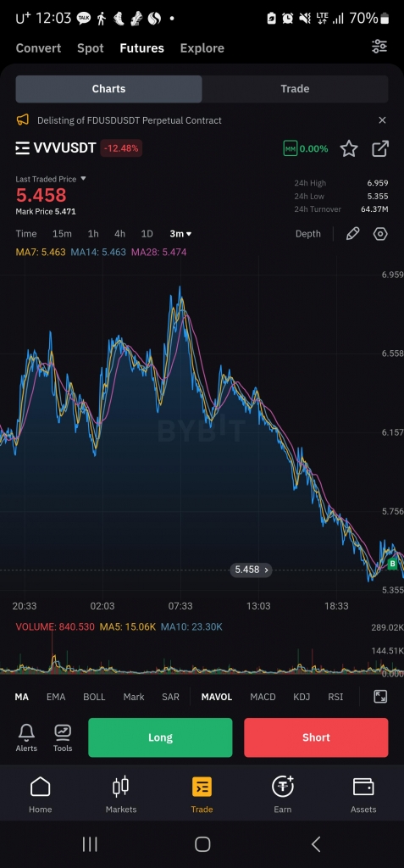This screenshot has width=404, height=868.
Task: Tap the megaphone announcement icon
Action: tap(22, 120)
